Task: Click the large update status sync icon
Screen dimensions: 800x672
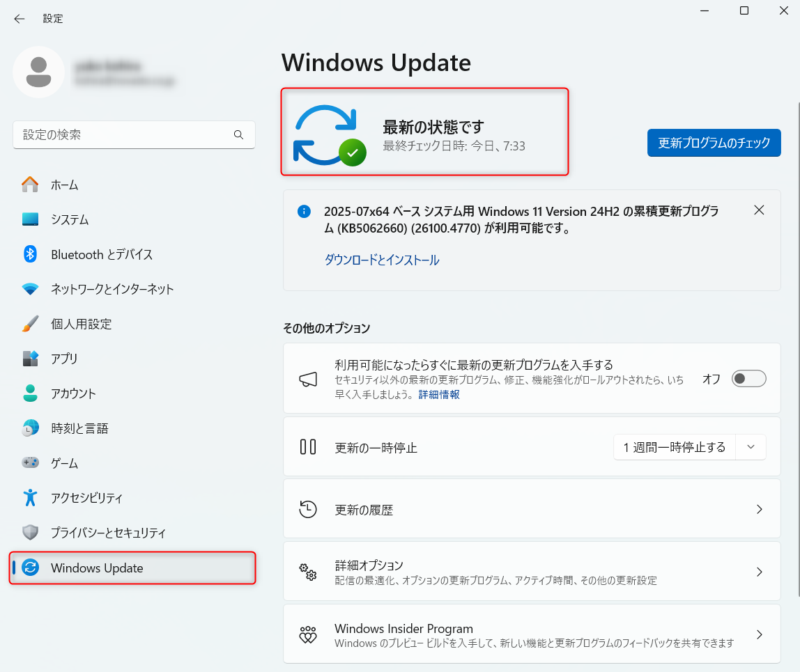Action: pyautogui.click(x=329, y=136)
